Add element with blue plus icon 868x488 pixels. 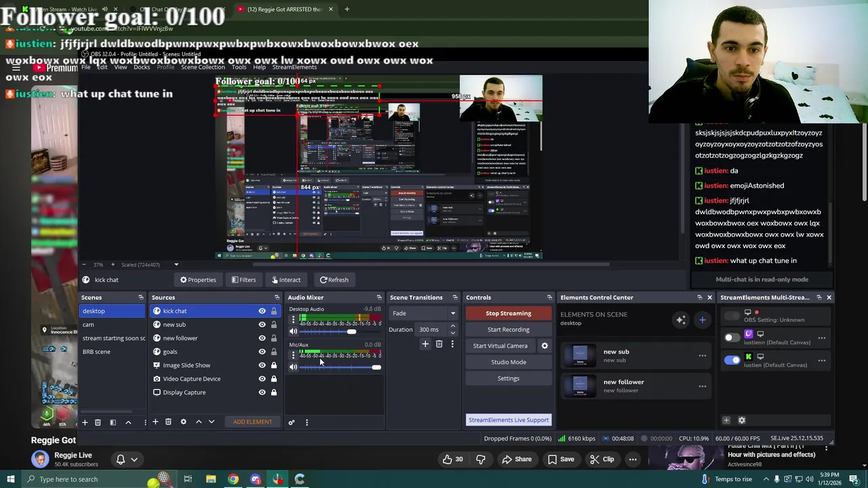(x=703, y=320)
